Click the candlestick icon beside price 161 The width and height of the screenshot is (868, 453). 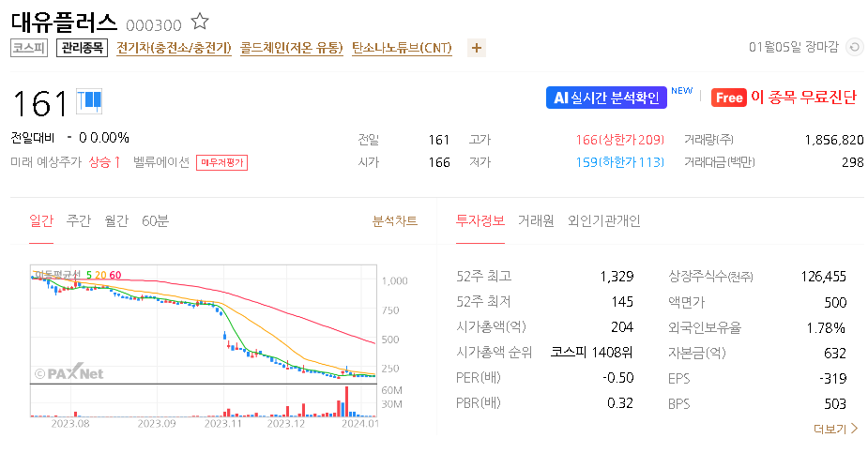(x=89, y=102)
